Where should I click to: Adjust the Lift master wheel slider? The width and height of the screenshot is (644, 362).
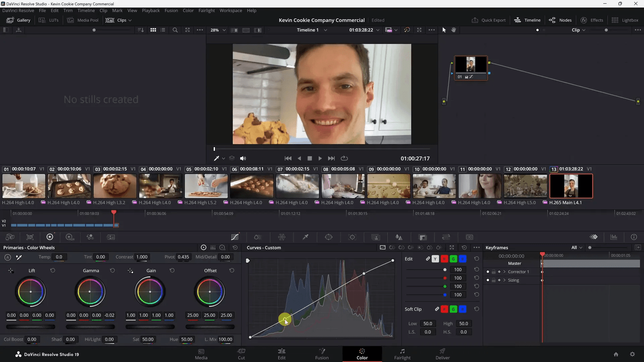31,327
